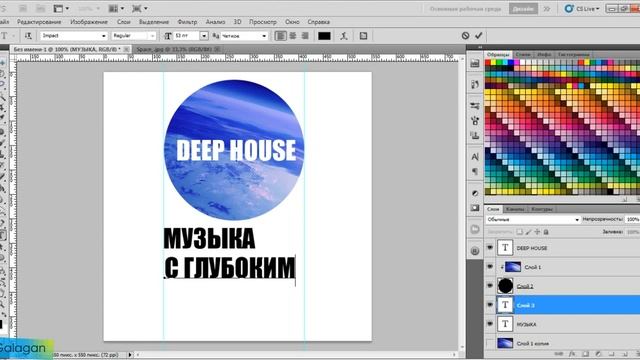Add a layer mask in Layers panel
Viewport: 640px width, 360px height.
585,354
